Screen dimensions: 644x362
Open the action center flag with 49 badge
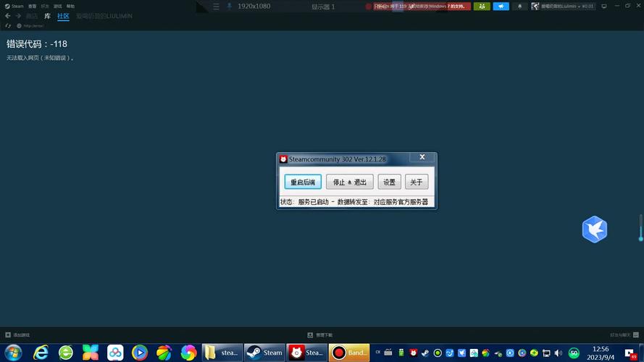(x=630, y=353)
